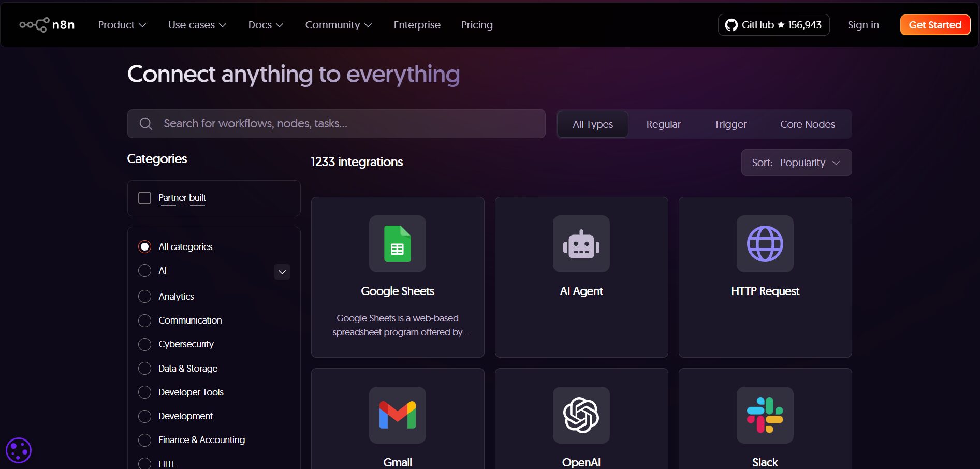Screen dimensions: 980x469
Task: Open the cookie preferences icon
Action: pos(19,450)
